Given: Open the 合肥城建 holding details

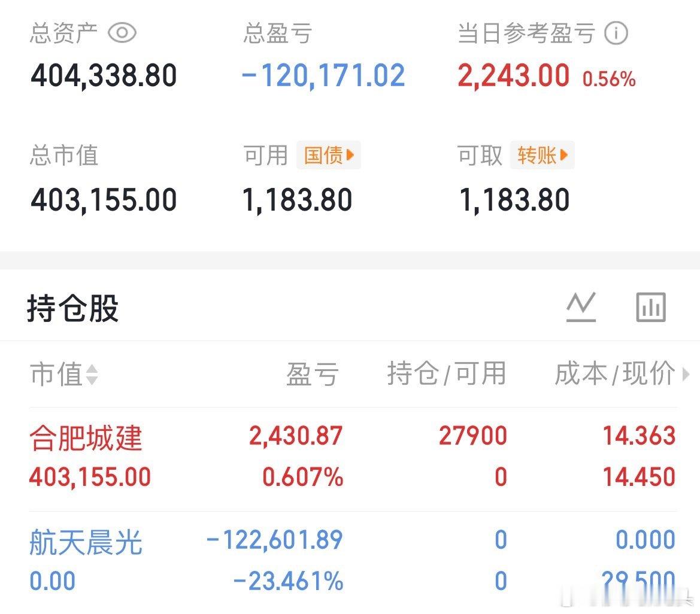Looking at the screenshot, I should coord(87,438).
